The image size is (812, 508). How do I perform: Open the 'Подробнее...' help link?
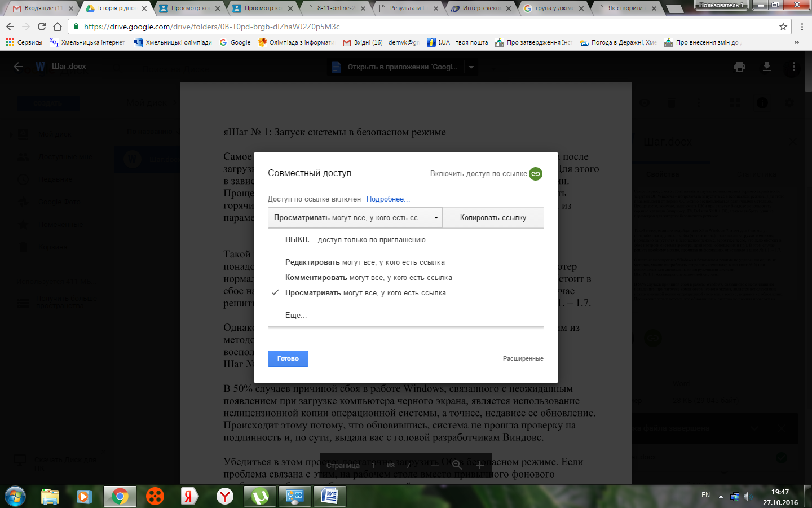[388, 199]
